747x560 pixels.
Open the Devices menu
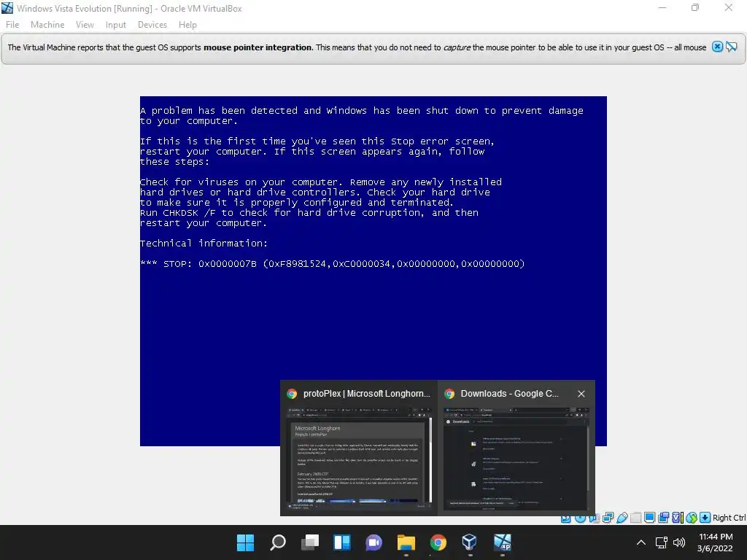tap(152, 25)
